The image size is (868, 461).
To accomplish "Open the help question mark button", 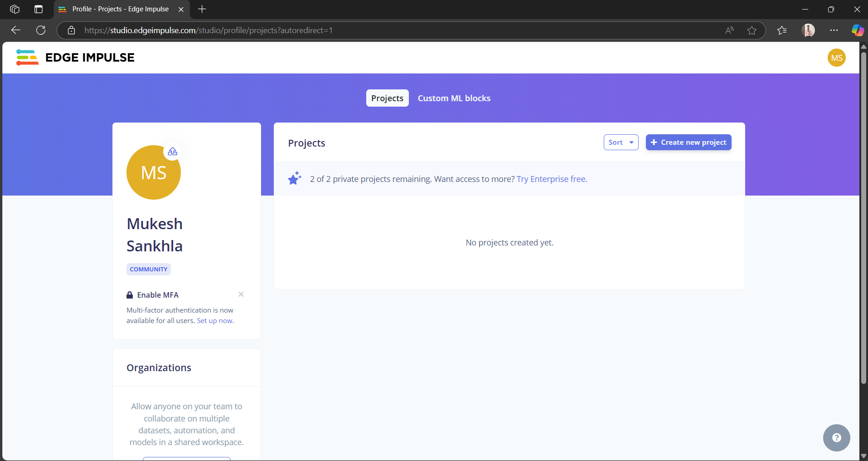I will click(x=836, y=438).
